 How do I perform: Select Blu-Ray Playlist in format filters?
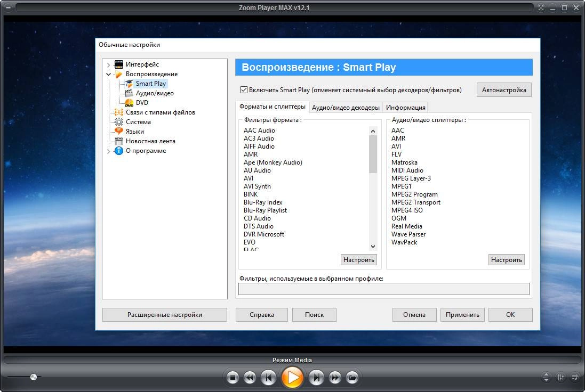(x=265, y=210)
